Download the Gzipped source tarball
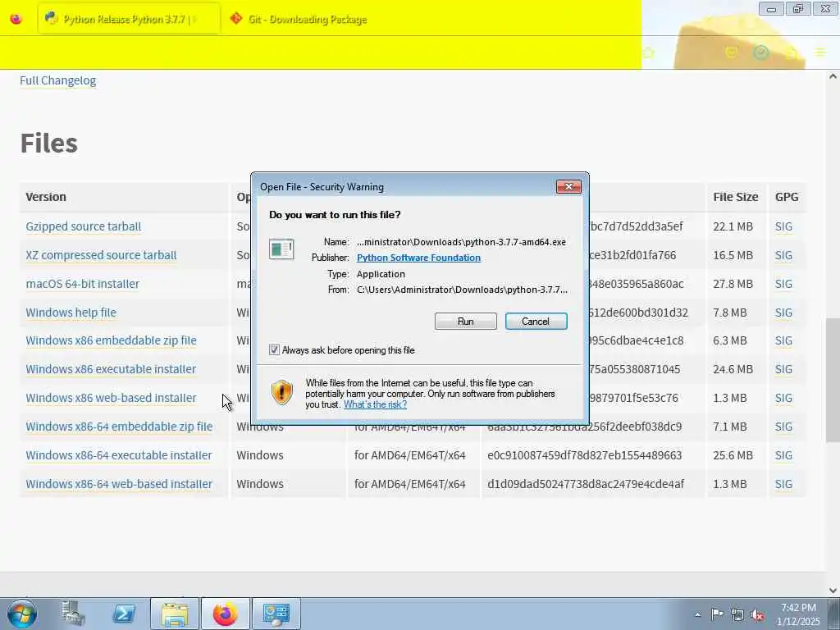 click(x=84, y=226)
